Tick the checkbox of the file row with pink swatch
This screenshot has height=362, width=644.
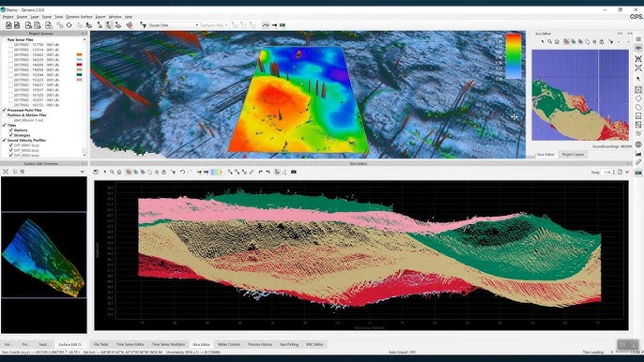point(11,80)
